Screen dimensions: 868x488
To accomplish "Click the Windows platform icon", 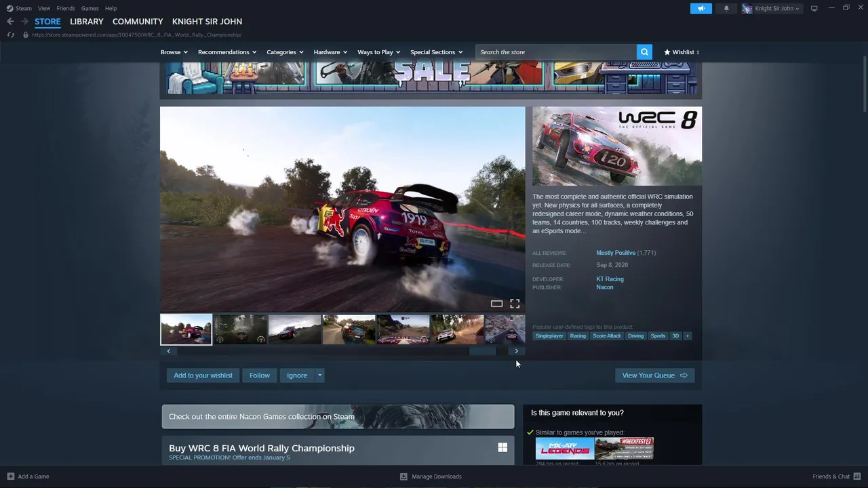I will tap(502, 447).
